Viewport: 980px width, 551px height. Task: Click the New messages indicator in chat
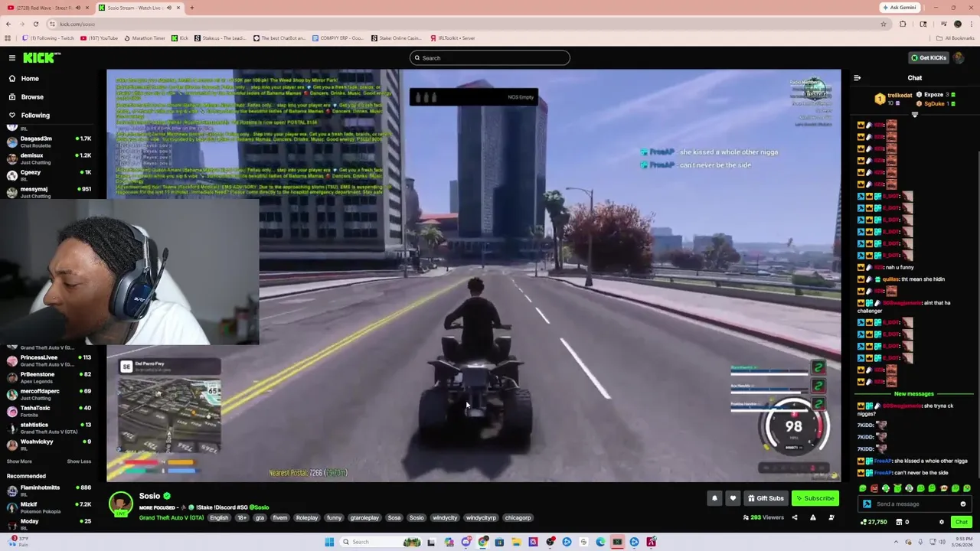pyautogui.click(x=913, y=394)
